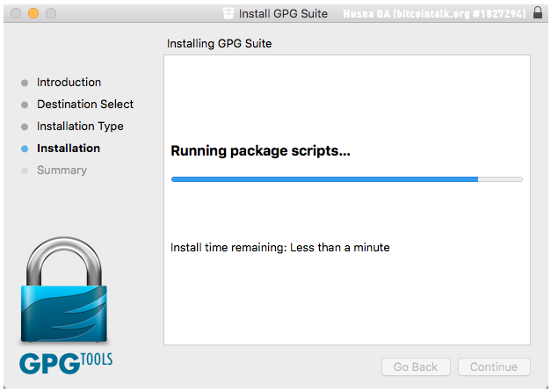Click the Go Back button
The image size is (551, 392).
(x=416, y=367)
